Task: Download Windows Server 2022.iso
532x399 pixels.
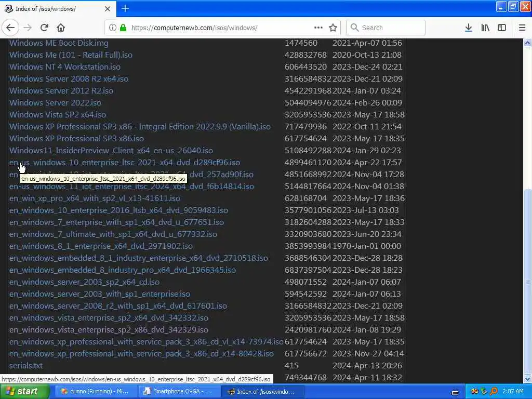Action: click(55, 103)
